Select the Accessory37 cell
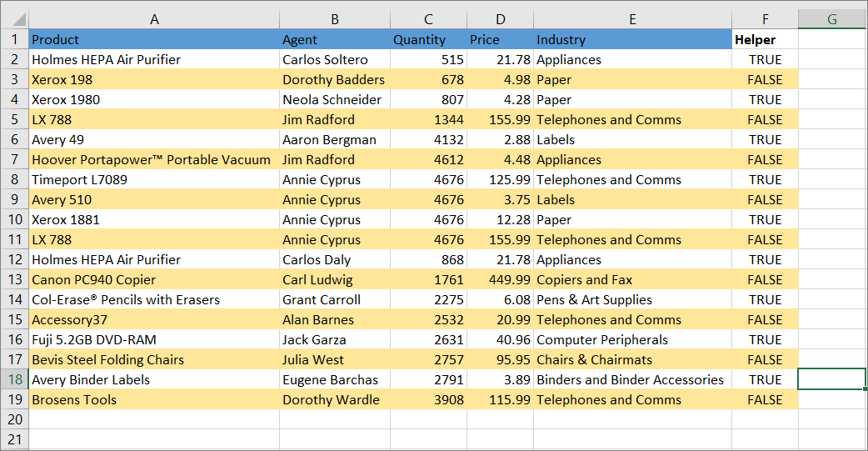The height and width of the screenshot is (451, 868). pyautogui.click(x=154, y=319)
